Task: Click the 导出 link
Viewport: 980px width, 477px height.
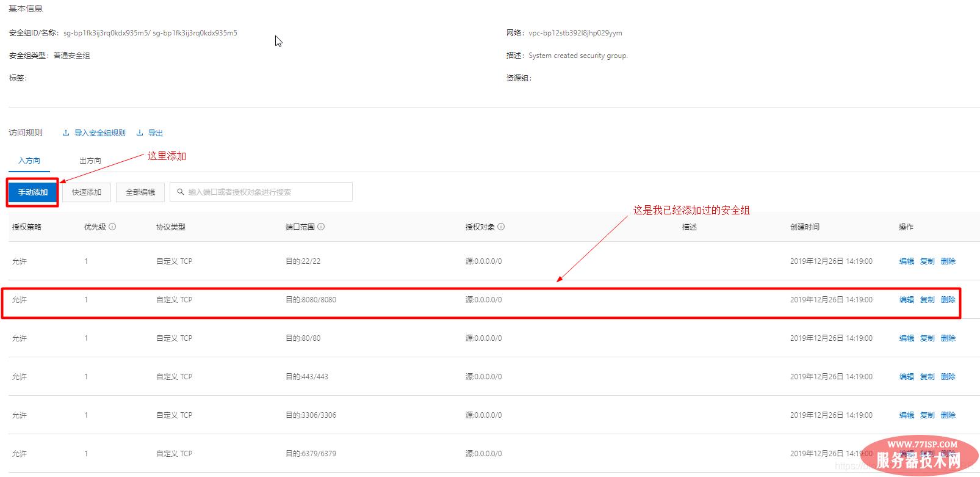Action: [x=156, y=133]
